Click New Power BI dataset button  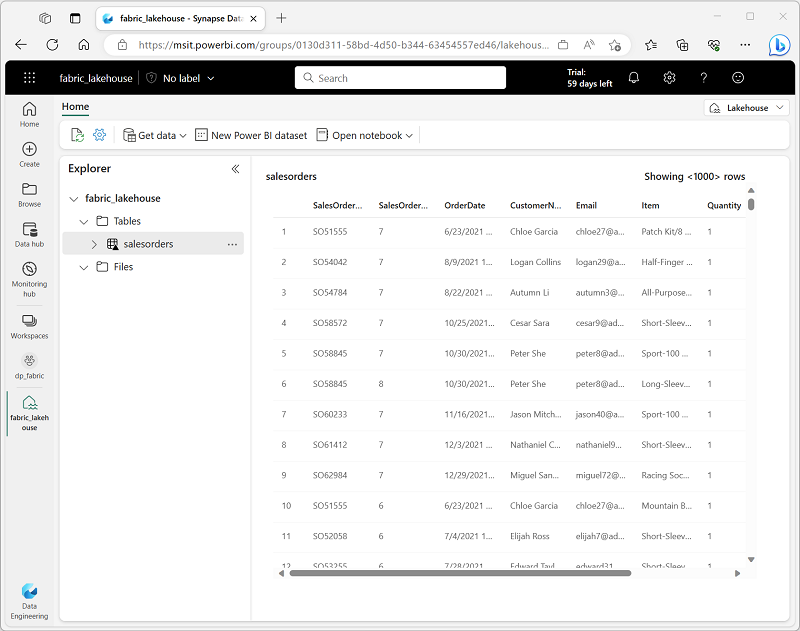[x=251, y=135]
